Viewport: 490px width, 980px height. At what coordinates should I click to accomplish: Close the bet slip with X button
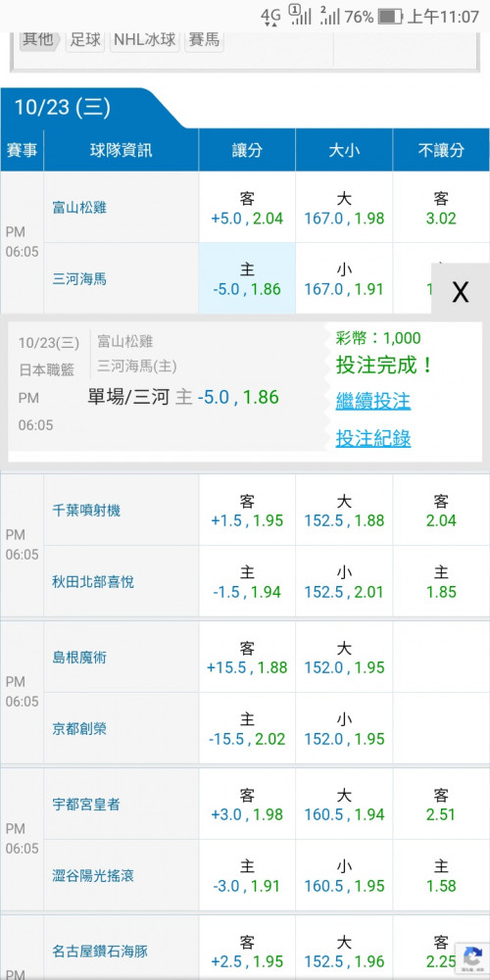(461, 291)
